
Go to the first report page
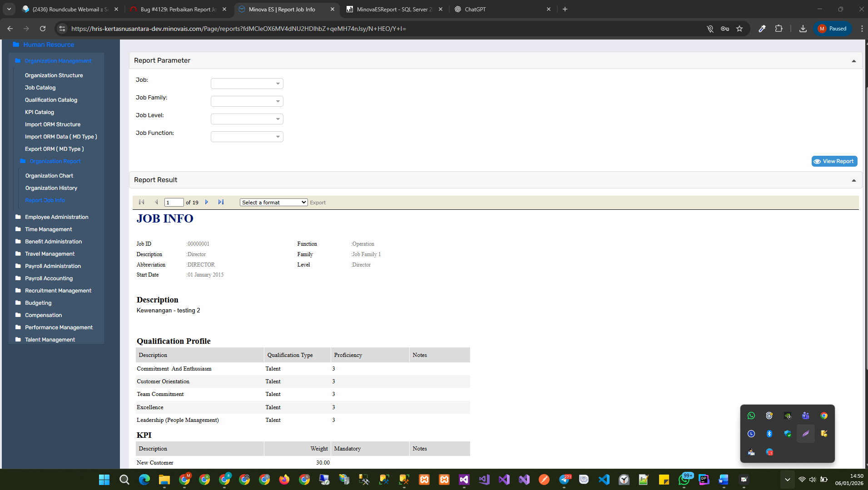(x=141, y=202)
